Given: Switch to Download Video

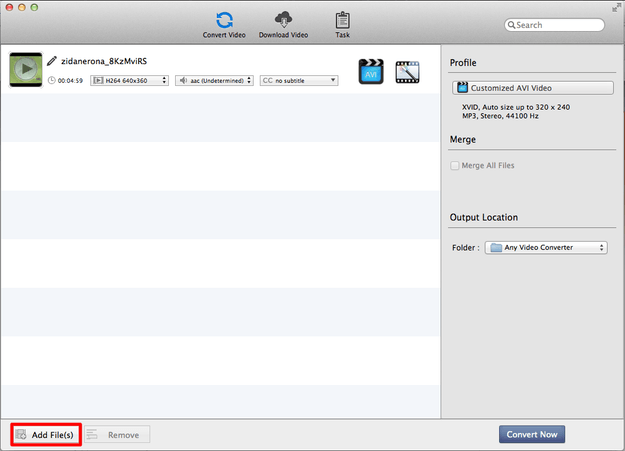Looking at the screenshot, I should click(x=283, y=25).
